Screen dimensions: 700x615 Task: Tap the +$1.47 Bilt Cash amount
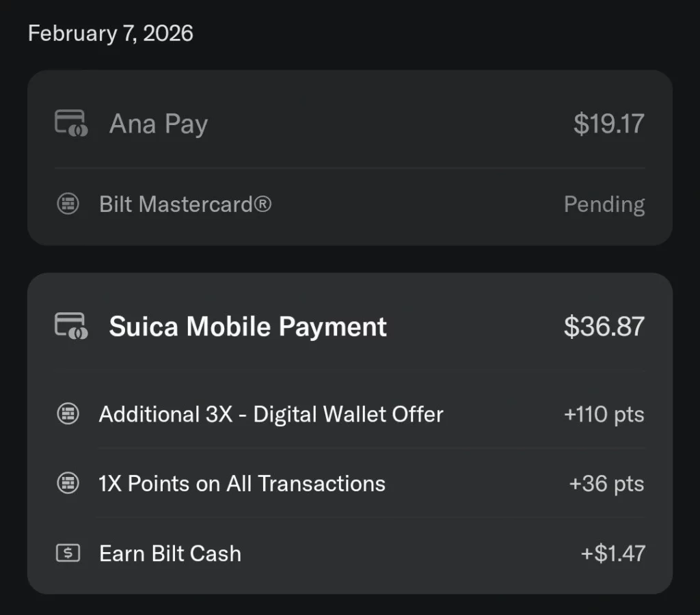click(613, 553)
